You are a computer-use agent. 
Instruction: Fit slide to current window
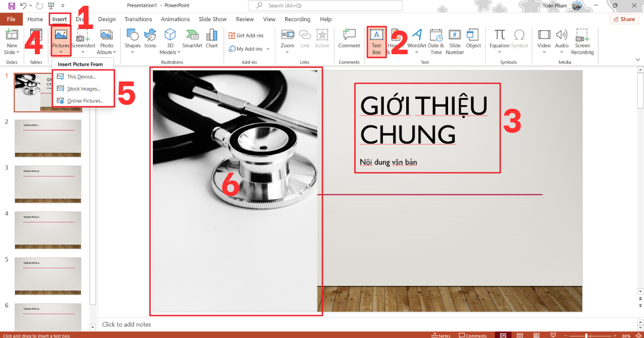[x=639, y=335]
